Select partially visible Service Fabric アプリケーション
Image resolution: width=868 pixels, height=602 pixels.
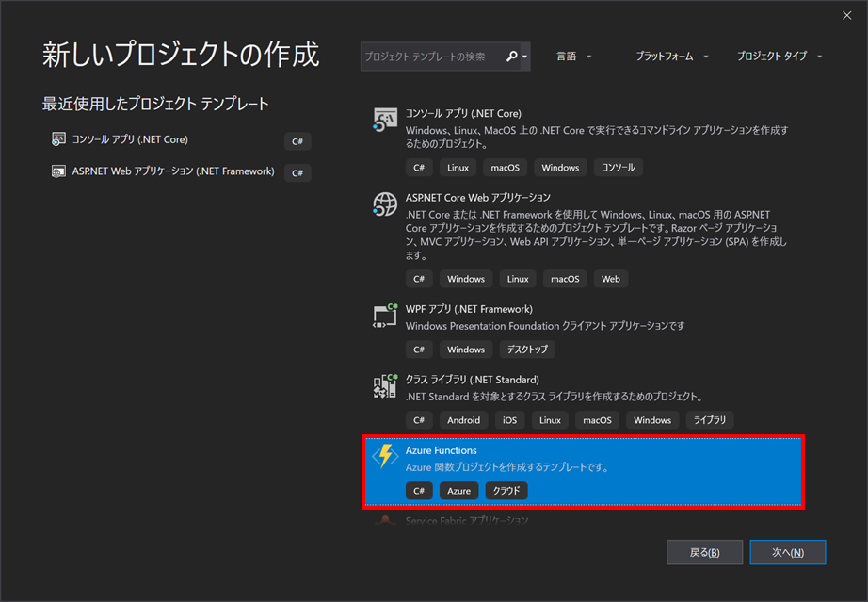(x=467, y=520)
